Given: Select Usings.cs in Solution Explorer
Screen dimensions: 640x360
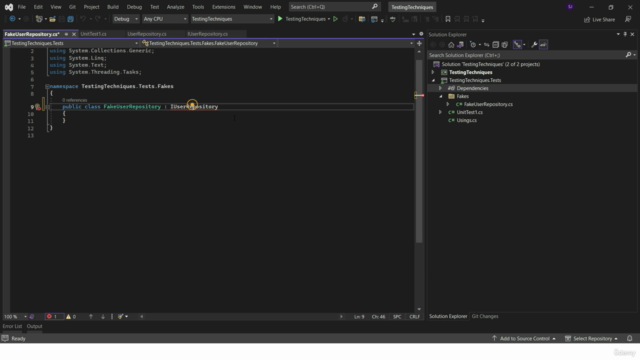Looking at the screenshot, I should pos(466,120).
